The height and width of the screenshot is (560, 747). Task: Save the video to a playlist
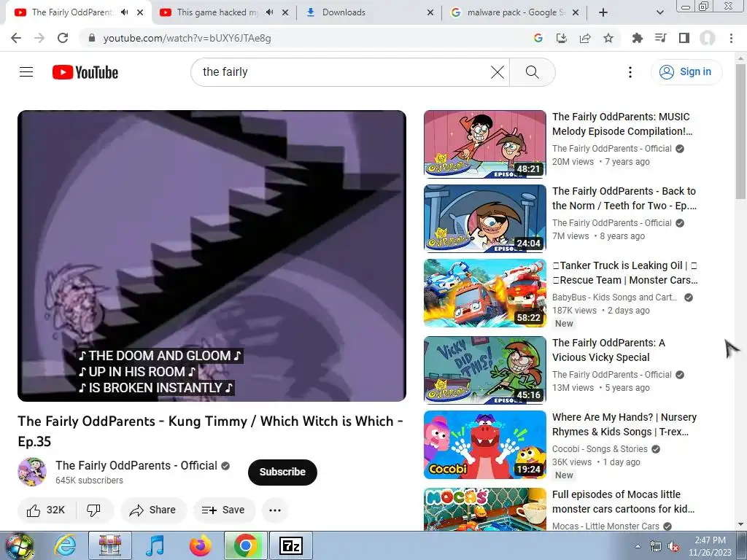224,510
